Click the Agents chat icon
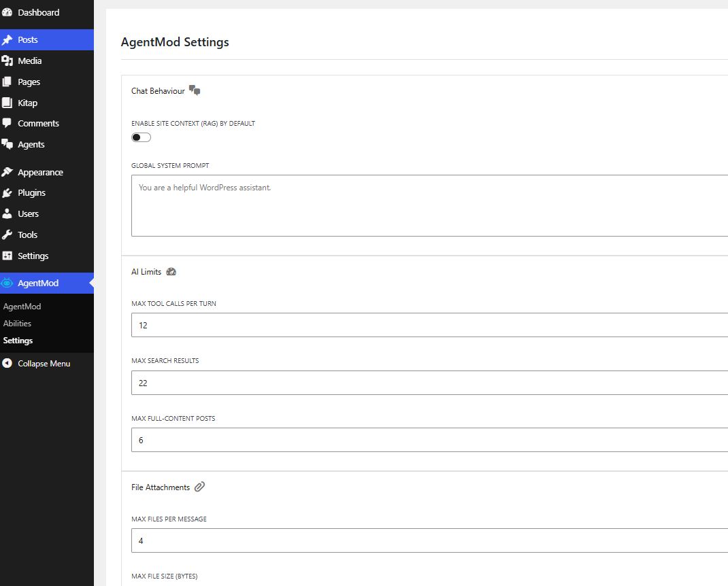Image resolution: width=728 pixels, height=586 pixels. pyautogui.click(x=7, y=144)
